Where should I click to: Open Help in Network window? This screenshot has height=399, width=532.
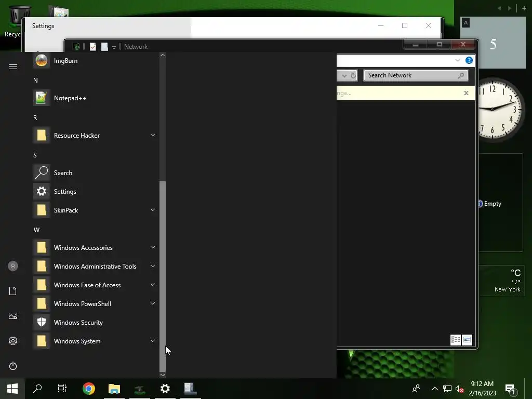(x=469, y=60)
